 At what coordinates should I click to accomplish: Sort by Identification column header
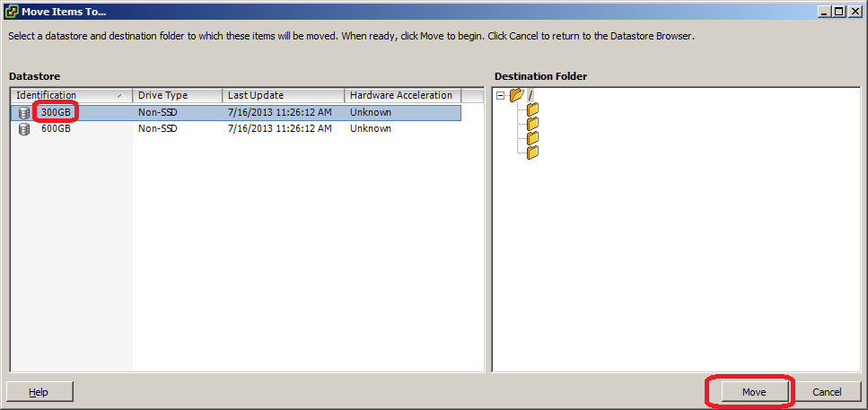click(x=72, y=95)
